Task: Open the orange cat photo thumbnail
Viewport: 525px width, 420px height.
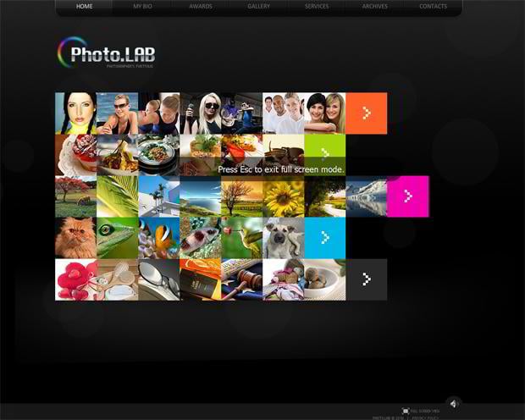Action: pos(75,238)
